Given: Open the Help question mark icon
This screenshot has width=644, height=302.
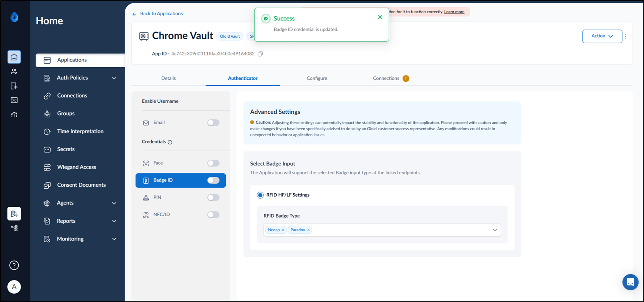Looking at the screenshot, I should pyautogui.click(x=14, y=265).
